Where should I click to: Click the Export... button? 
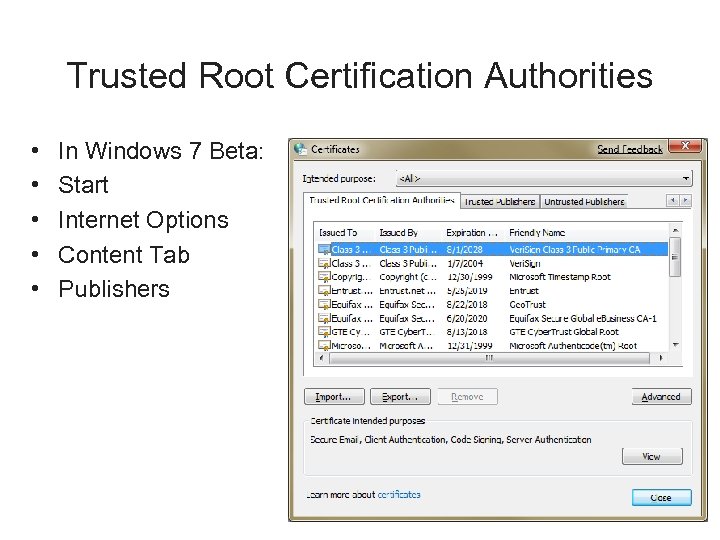point(400,397)
